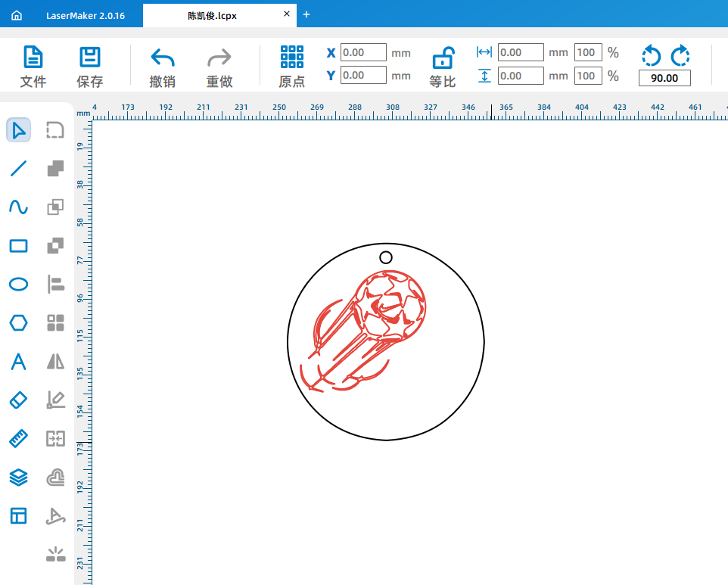
Task: Select the straight line drawing tool
Action: (x=18, y=169)
